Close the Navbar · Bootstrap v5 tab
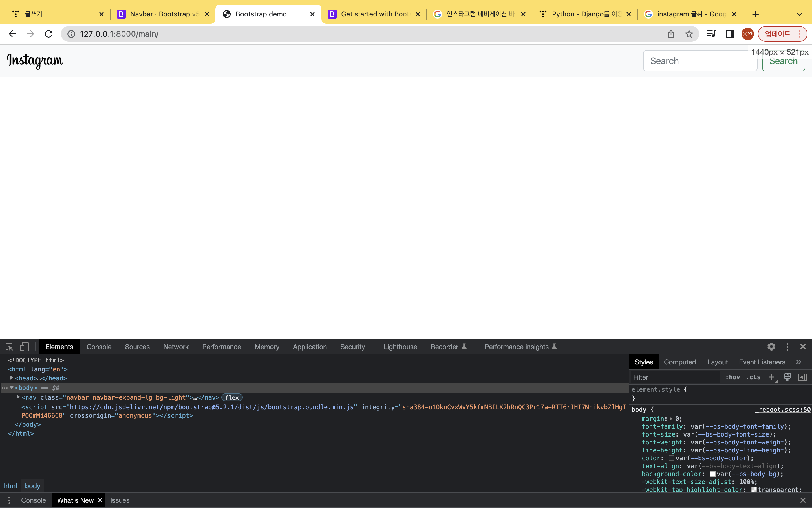 coord(207,14)
